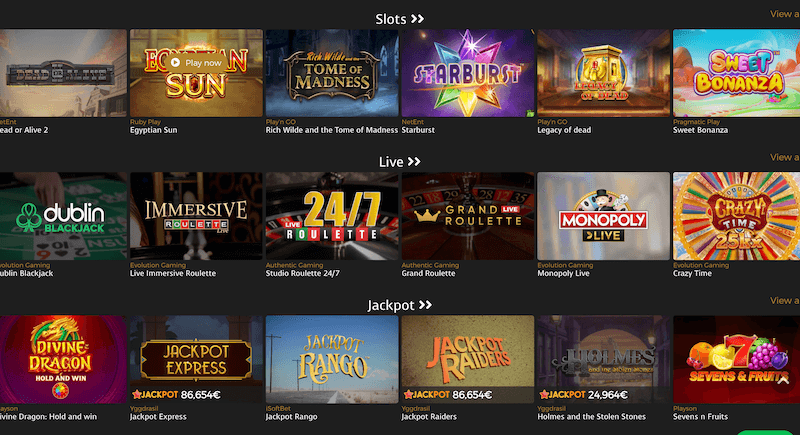
Task: Open the Sweet Bonanza thumbnail
Action: (736, 73)
